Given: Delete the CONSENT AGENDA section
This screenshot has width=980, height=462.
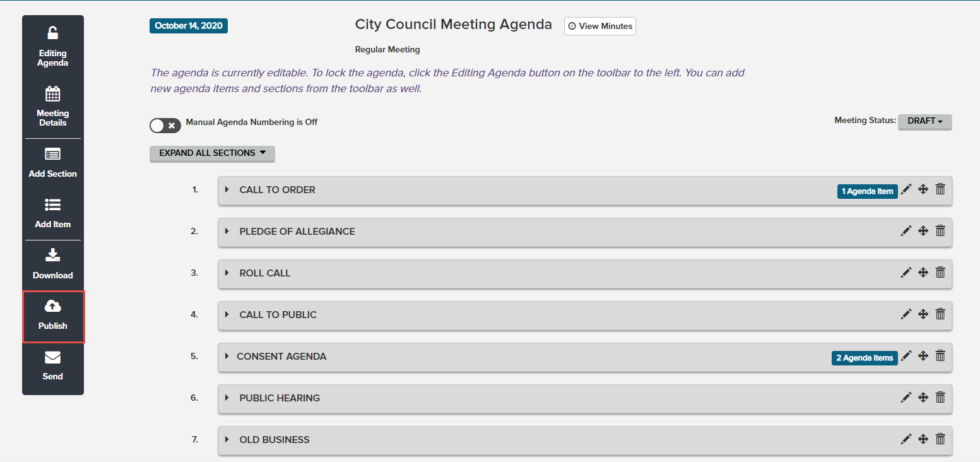Looking at the screenshot, I should 940,356.
